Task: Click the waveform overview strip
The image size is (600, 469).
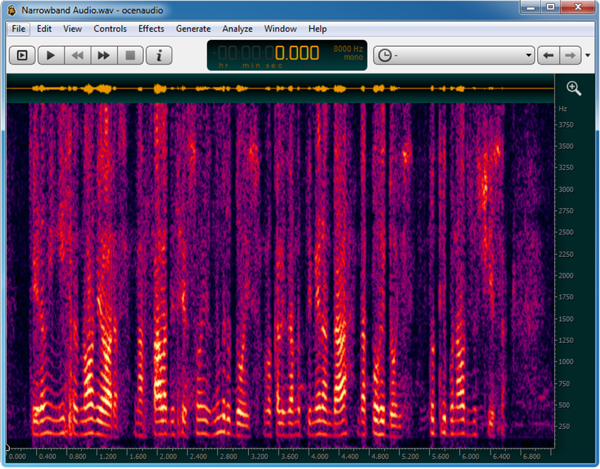Action: pyautogui.click(x=280, y=89)
